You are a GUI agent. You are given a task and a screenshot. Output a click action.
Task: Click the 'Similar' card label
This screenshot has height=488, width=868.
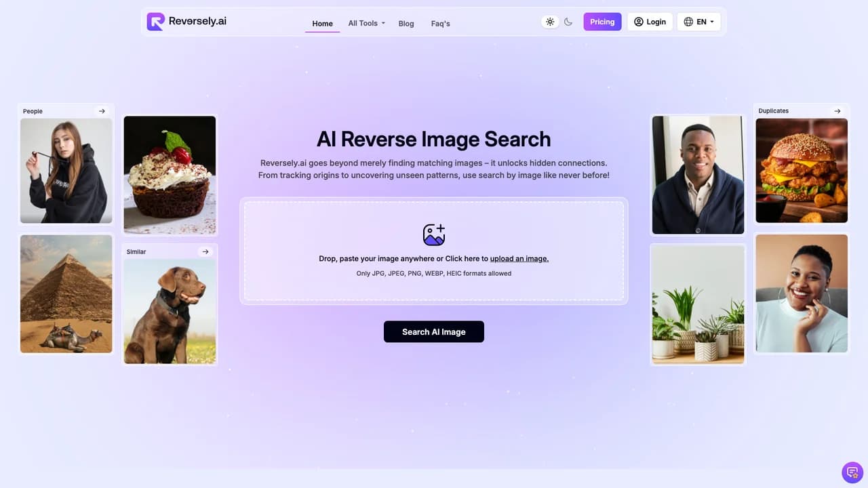click(136, 251)
